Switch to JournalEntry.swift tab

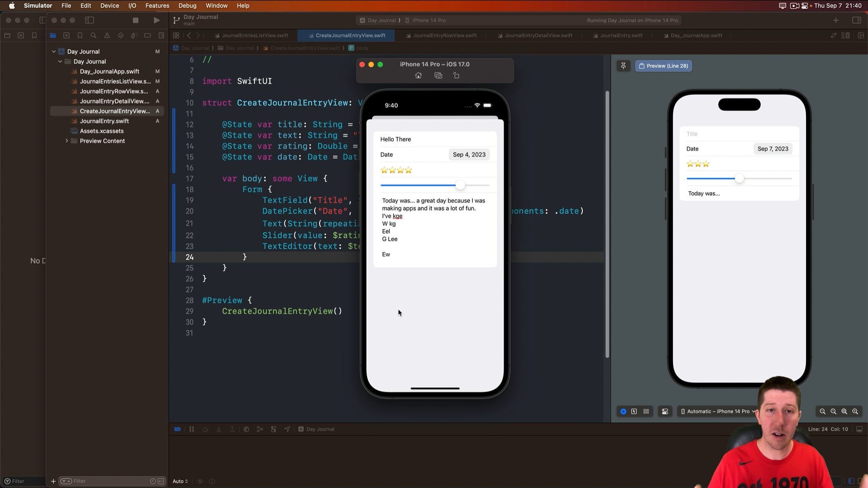(x=618, y=35)
